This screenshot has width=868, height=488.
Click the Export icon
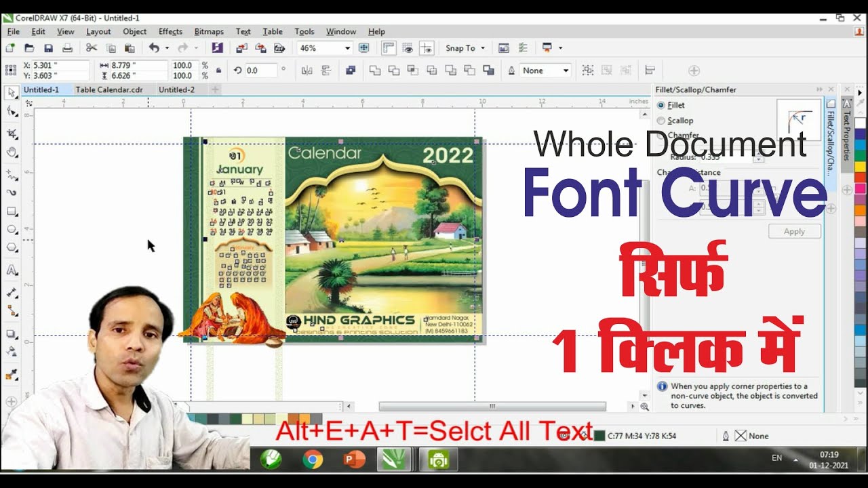pyautogui.click(x=260, y=48)
